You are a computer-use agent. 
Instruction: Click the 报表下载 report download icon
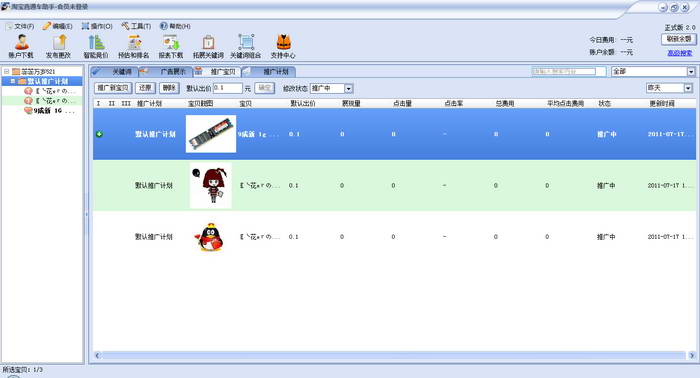[x=171, y=46]
